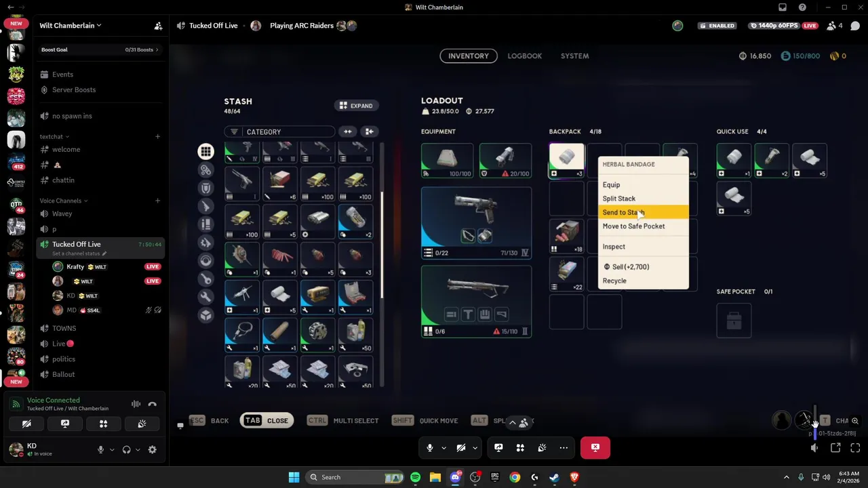Open soundboard icon in voice panel
The image size is (868, 488).
(x=142, y=424)
